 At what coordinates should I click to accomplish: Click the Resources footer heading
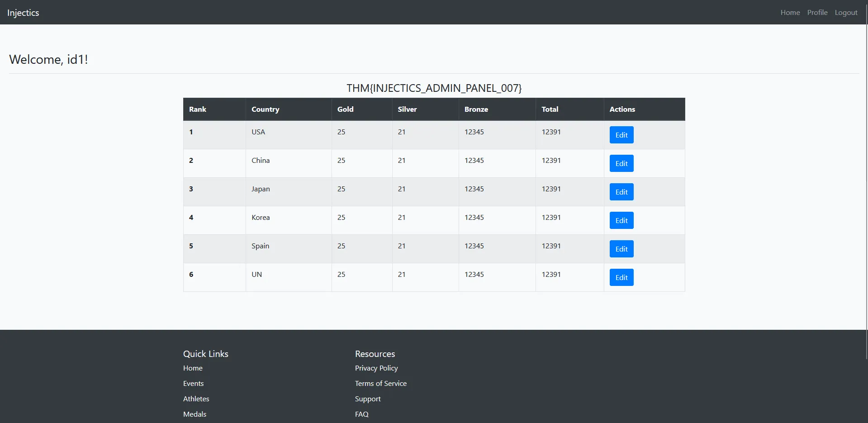pos(375,354)
